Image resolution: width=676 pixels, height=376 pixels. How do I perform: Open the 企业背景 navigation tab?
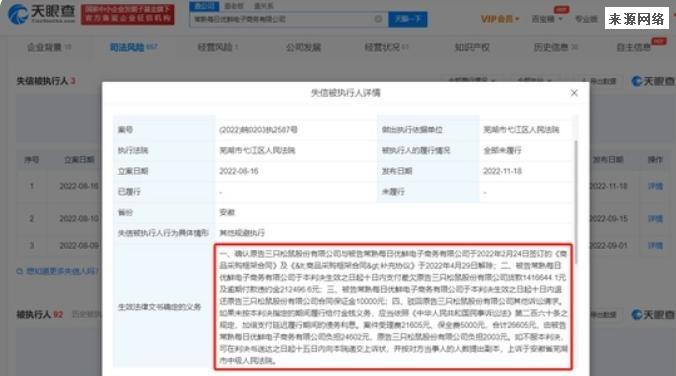click(x=49, y=47)
